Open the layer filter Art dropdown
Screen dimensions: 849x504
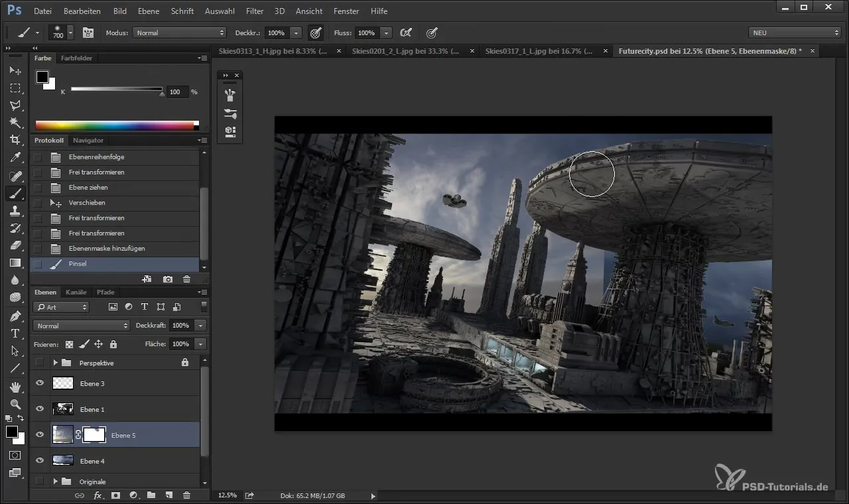(62, 307)
